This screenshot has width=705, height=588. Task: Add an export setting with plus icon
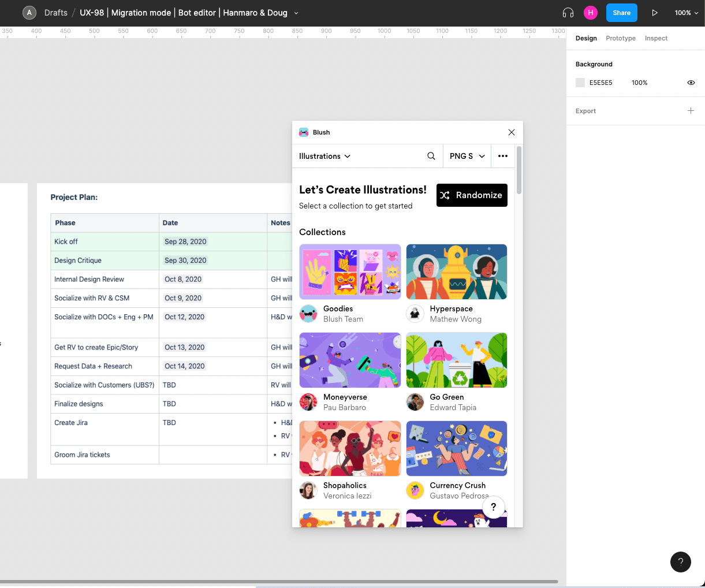coord(691,110)
